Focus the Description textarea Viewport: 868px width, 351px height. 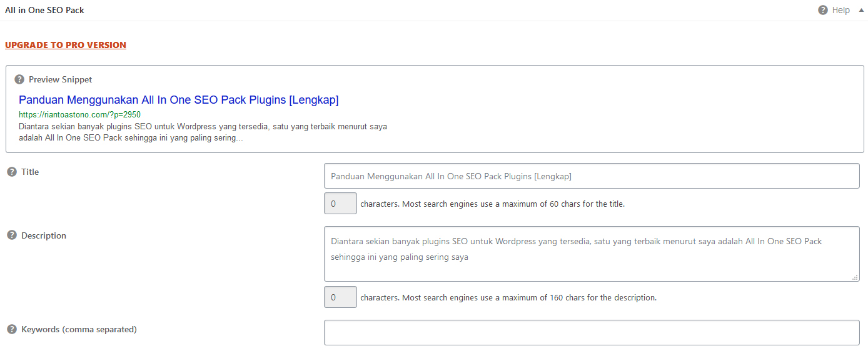coord(592,254)
